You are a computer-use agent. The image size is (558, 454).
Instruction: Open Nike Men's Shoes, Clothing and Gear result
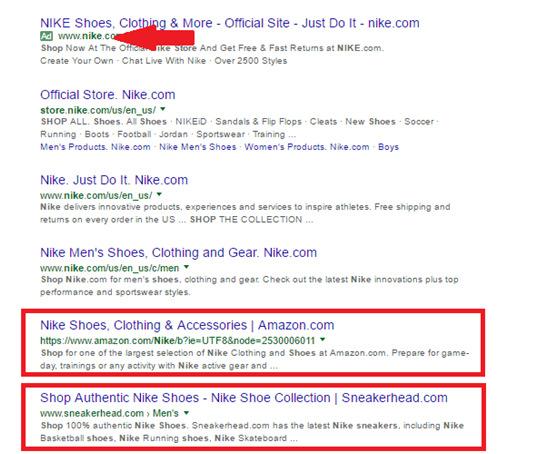tap(178, 253)
